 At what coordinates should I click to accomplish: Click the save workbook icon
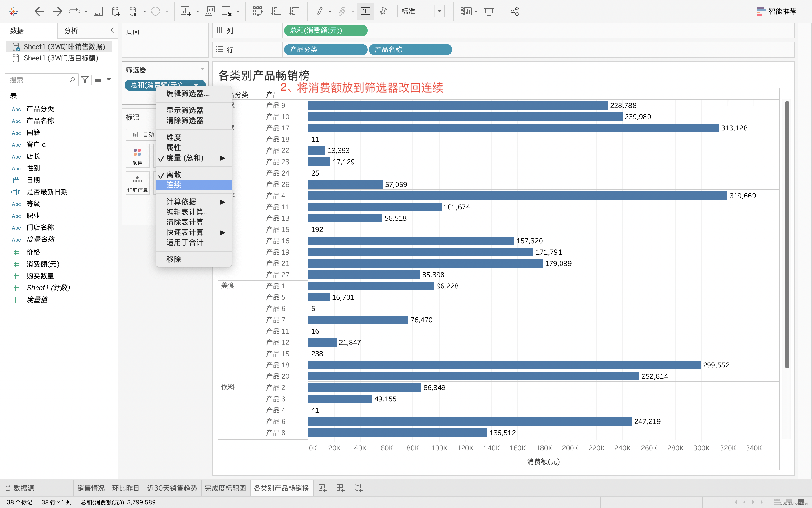click(98, 11)
